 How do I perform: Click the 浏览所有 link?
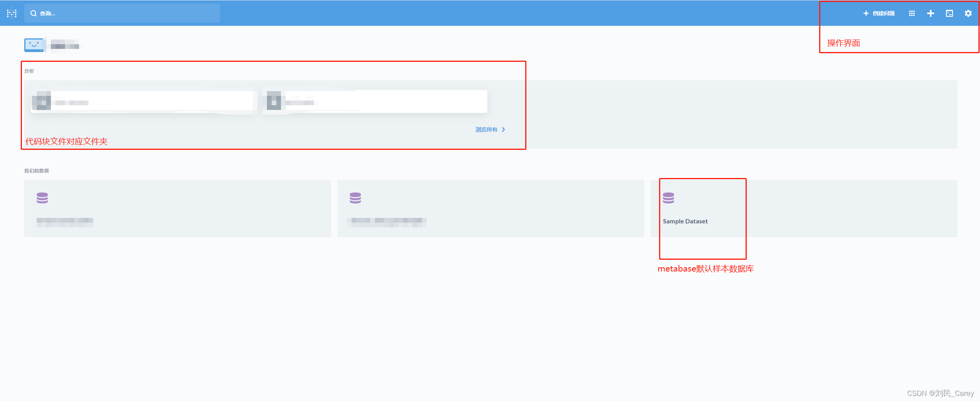coord(486,129)
